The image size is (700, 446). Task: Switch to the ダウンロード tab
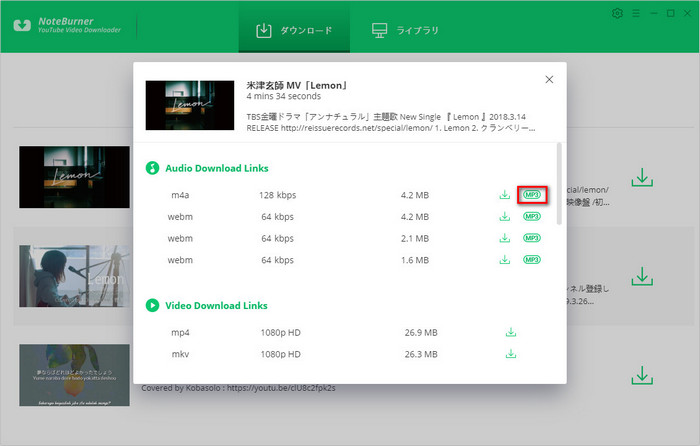click(294, 30)
